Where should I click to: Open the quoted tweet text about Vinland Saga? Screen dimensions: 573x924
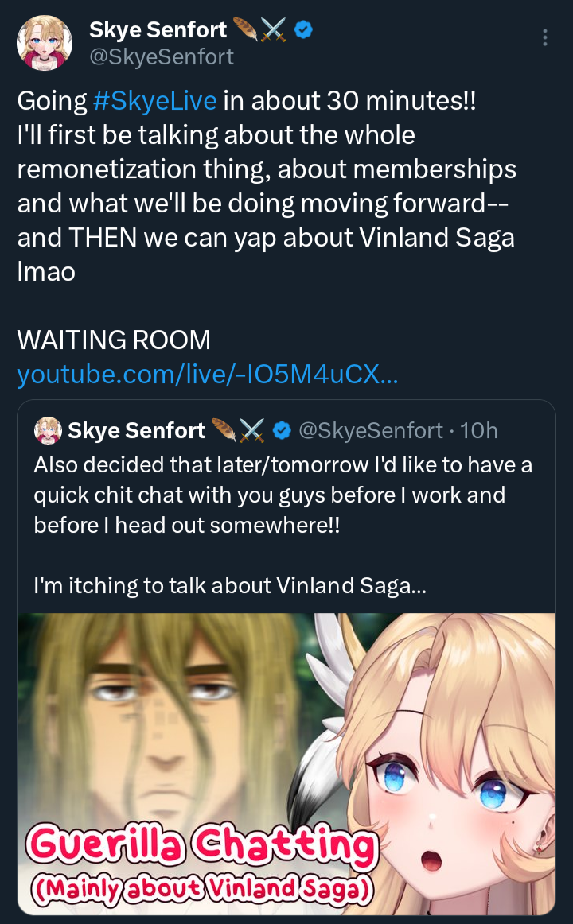coord(283,525)
